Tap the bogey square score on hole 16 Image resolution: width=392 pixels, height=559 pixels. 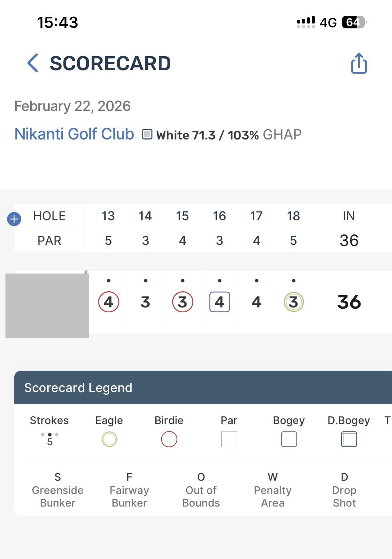220,302
